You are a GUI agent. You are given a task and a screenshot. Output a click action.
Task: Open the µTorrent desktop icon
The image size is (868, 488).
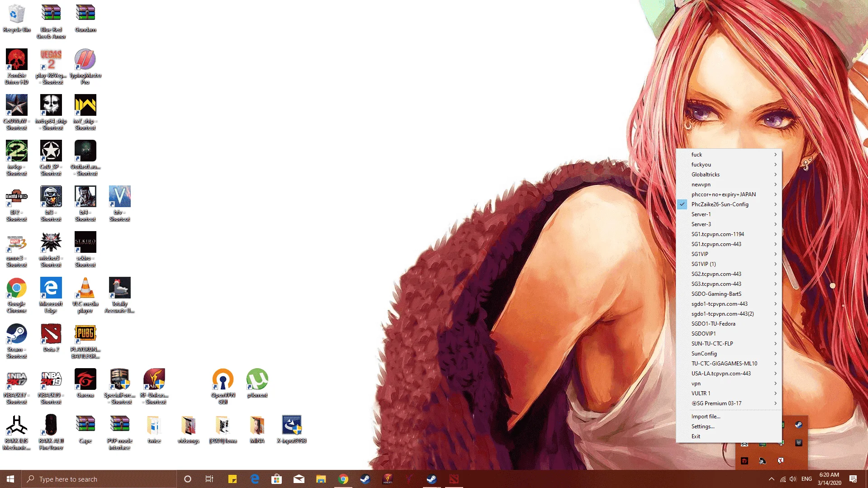click(257, 383)
